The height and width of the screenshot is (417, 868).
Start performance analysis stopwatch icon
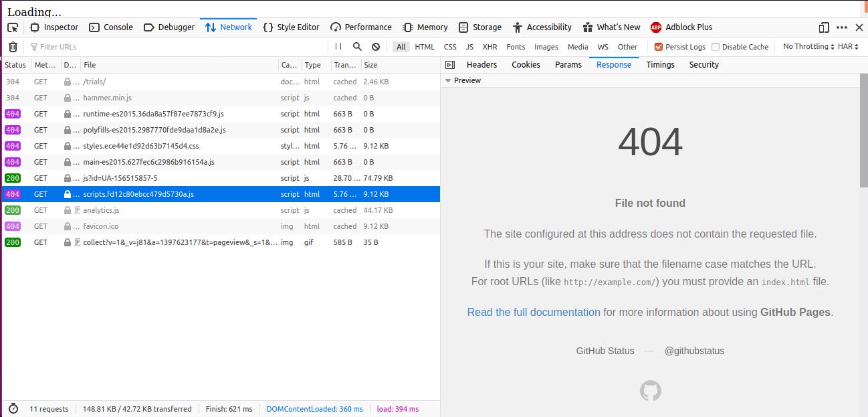pos(13,409)
